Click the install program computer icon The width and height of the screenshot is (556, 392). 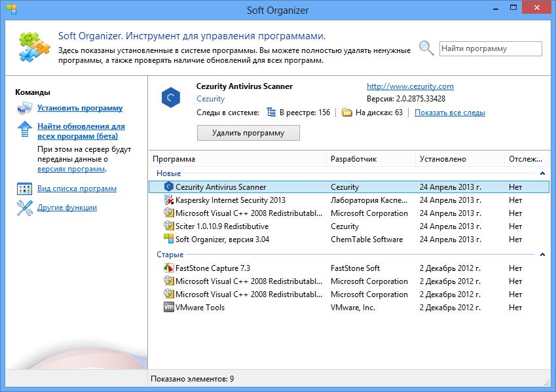[24, 109]
